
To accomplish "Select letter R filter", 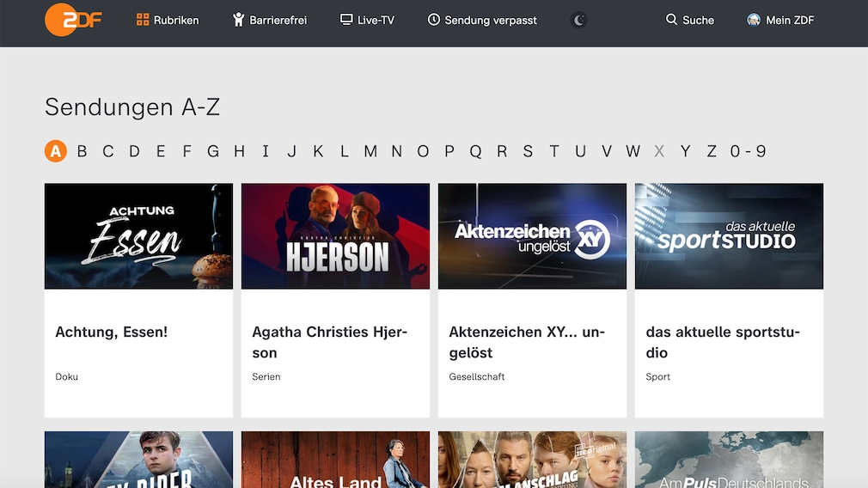I will coord(502,151).
